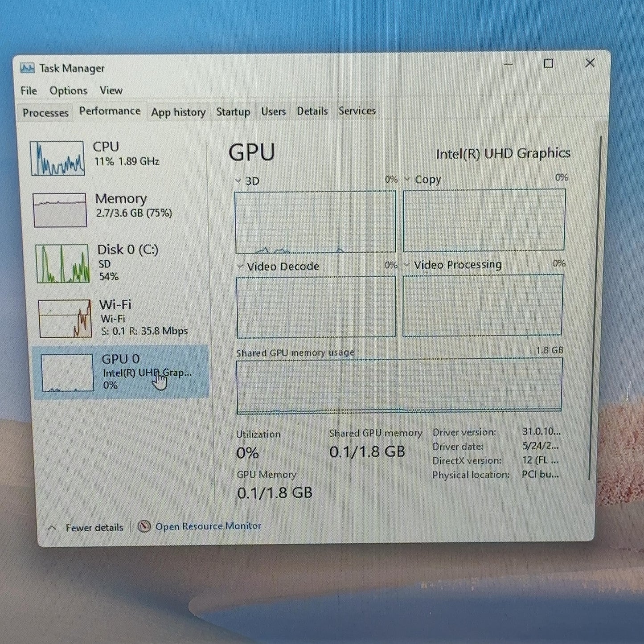This screenshot has width=644, height=644.
Task: Click the Task Manager app icon in title bar
Action: pos(28,68)
